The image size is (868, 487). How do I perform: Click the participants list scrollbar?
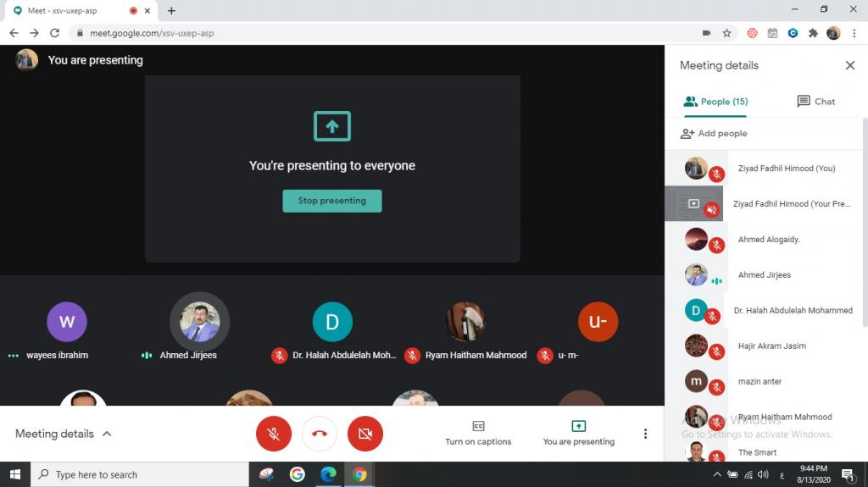point(864,220)
